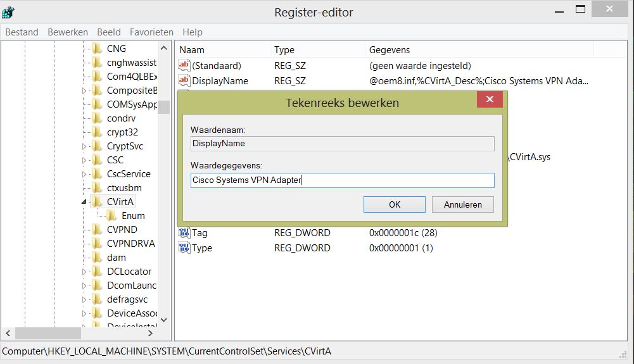Collapse the CVirtA tree node

tap(84, 202)
